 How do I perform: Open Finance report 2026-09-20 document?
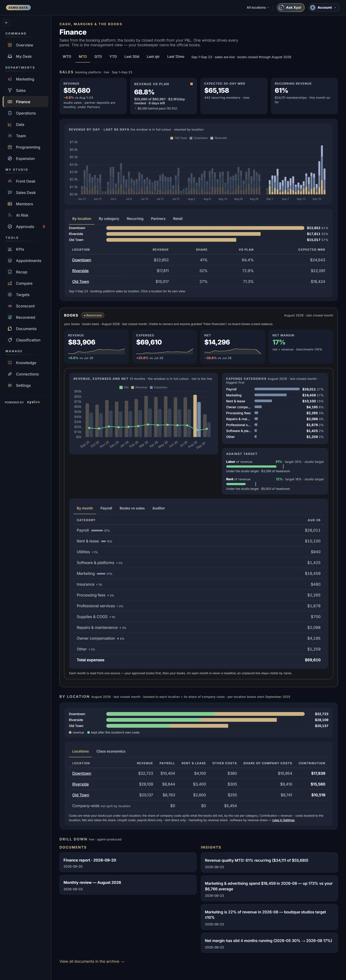(128, 862)
